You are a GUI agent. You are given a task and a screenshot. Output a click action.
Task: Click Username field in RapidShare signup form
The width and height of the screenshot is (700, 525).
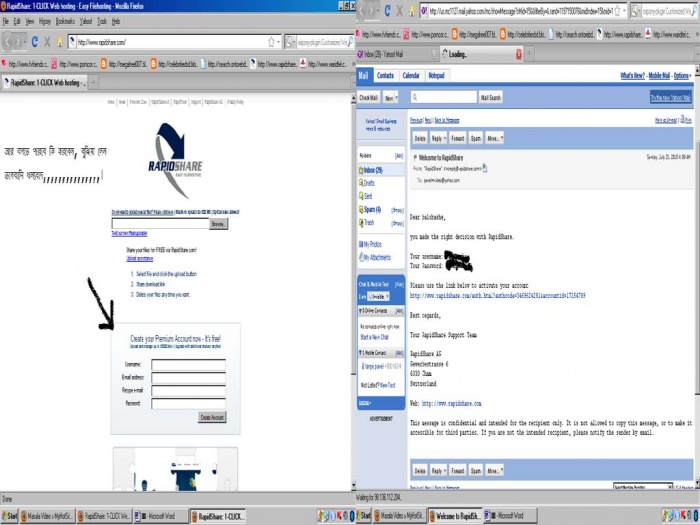(188, 365)
